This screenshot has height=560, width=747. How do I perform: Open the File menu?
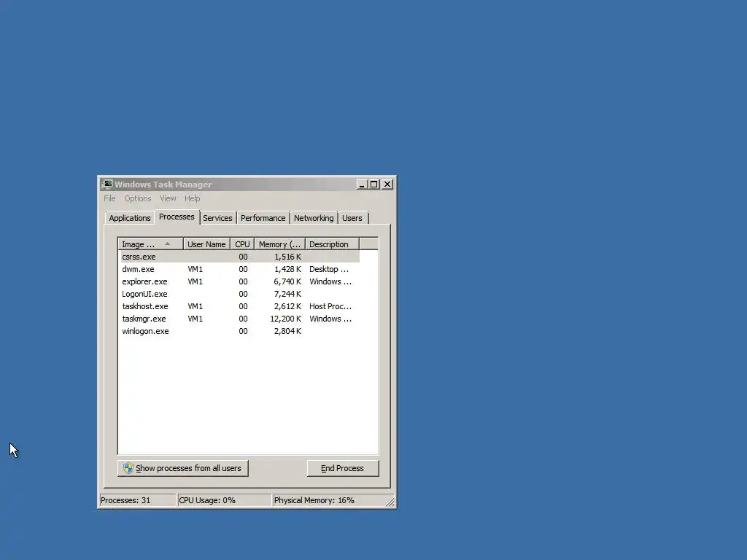[x=109, y=198]
